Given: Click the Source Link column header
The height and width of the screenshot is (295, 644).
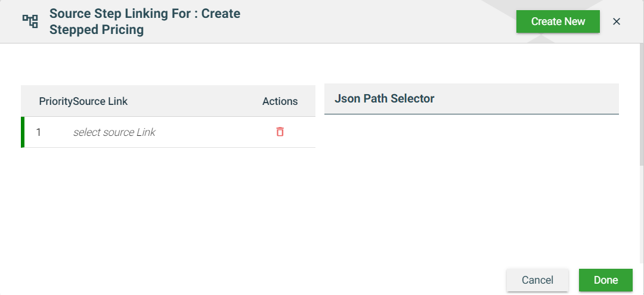Looking at the screenshot, I should click(x=100, y=101).
